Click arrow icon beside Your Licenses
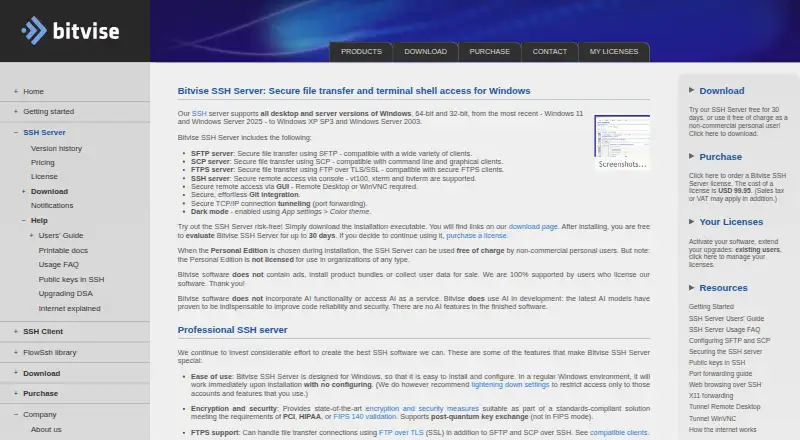 click(691, 222)
